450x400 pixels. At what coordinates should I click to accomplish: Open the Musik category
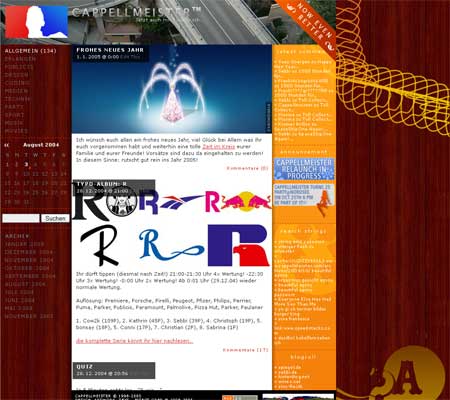[x=14, y=123]
